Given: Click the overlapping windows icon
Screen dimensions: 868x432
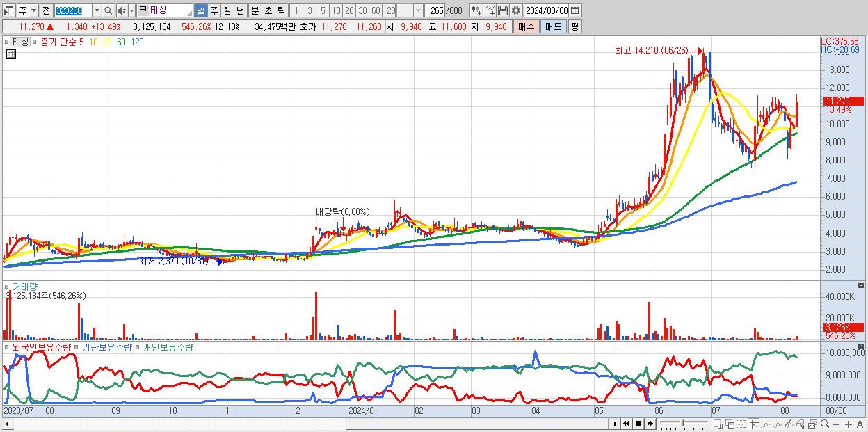Looking at the screenshot, I should (730, 424).
